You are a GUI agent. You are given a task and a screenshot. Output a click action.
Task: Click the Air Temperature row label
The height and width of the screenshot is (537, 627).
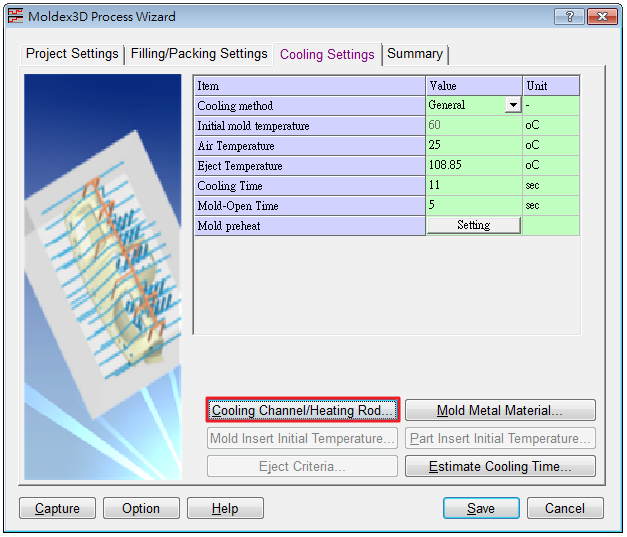(x=310, y=146)
